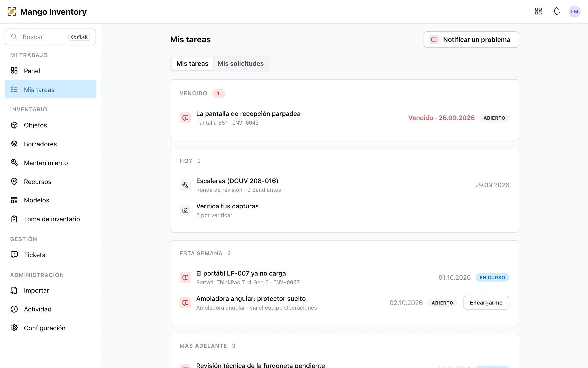Open Mis tareas label in the sidebar
This screenshot has width=588, height=368.
(39, 90)
